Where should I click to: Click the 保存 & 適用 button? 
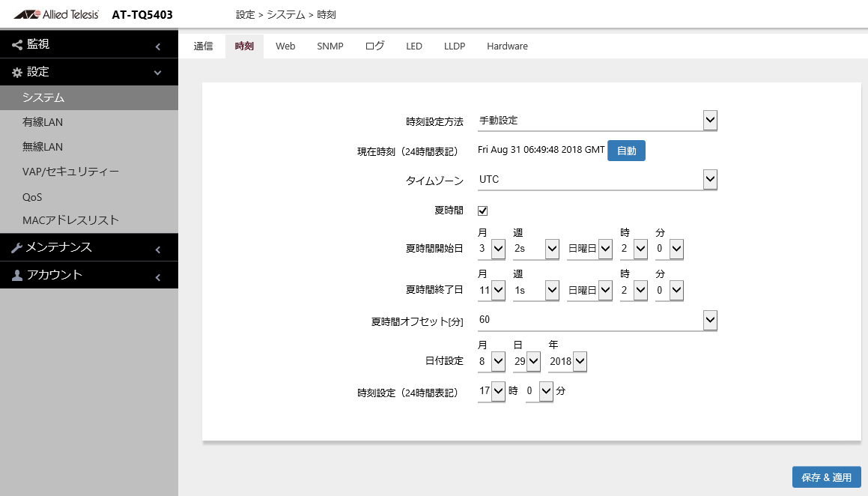826,477
